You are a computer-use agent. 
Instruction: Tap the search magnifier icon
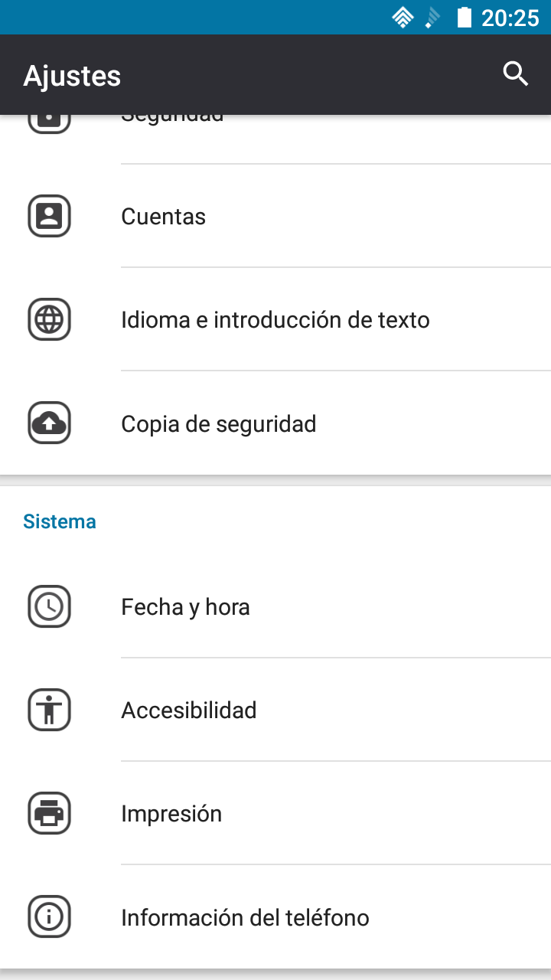[516, 74]
